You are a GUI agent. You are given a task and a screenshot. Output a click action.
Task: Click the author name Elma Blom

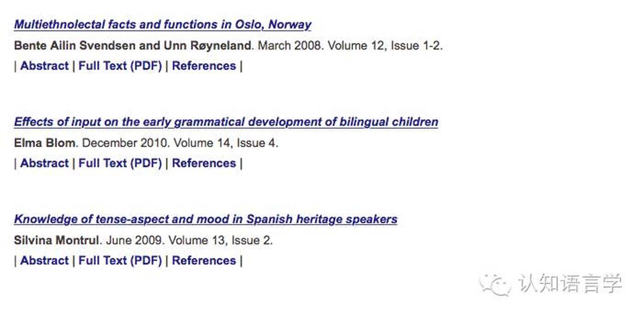point(45,143)
